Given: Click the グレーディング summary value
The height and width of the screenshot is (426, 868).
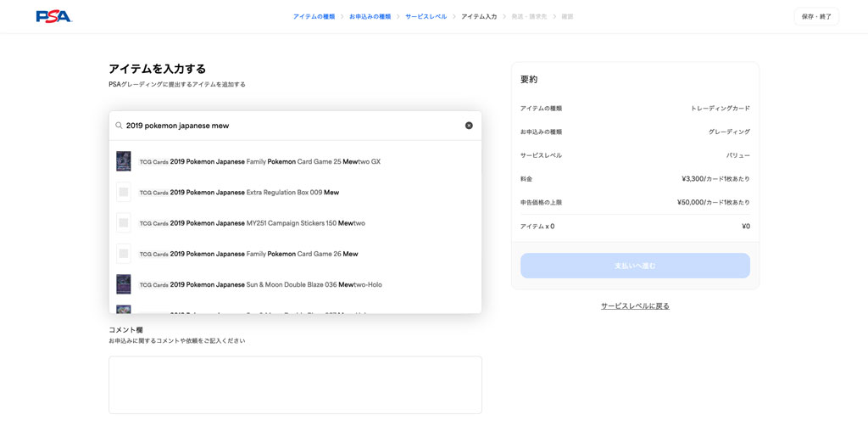Looking at the screenshot, I should [x=729, y=132].
